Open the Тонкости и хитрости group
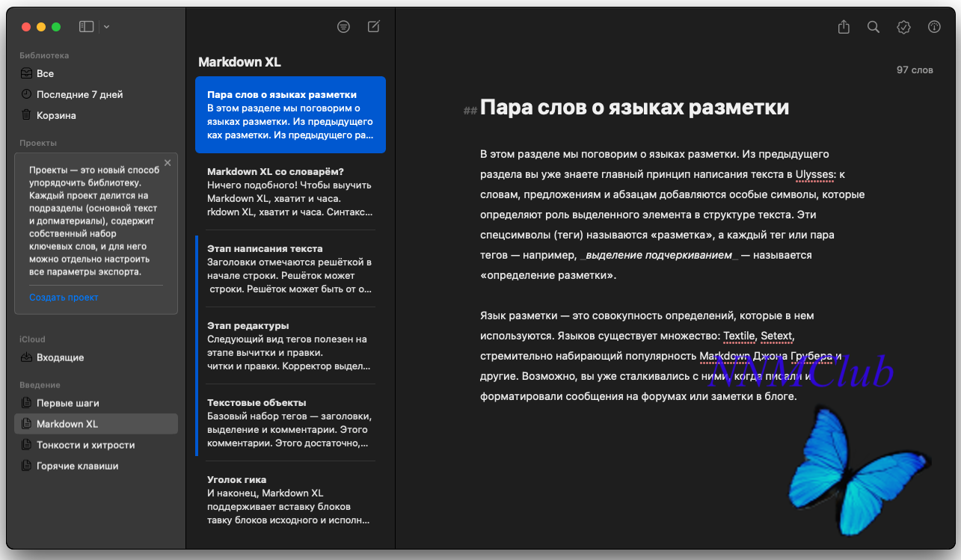This screenshot has width=961, height=560. click(x=96, y=445)
